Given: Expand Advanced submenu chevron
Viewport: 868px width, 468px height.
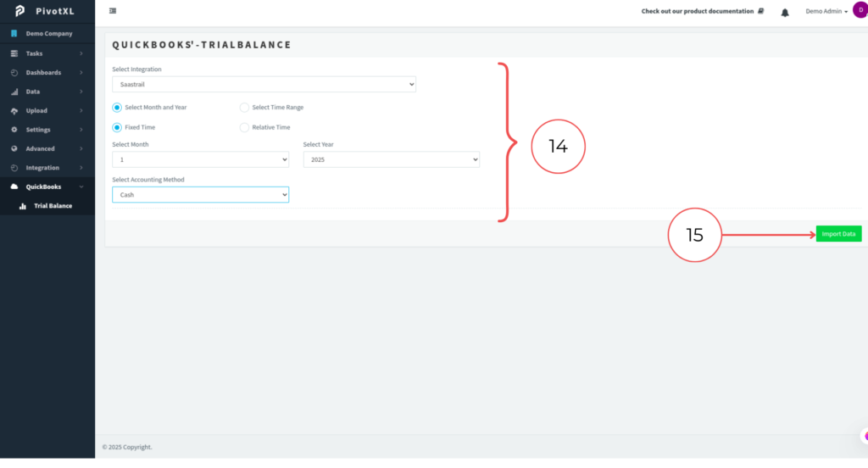Looking at the screenshot, I should pos(81,149).
